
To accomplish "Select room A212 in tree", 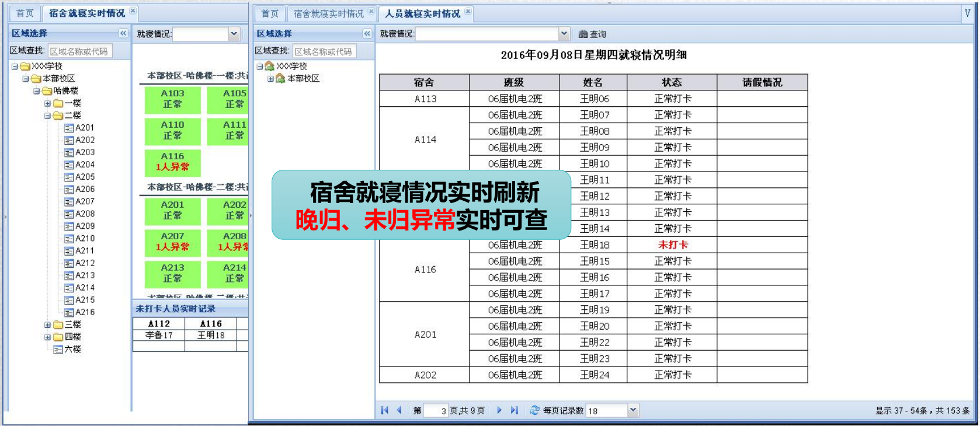I will coord(85,263).
